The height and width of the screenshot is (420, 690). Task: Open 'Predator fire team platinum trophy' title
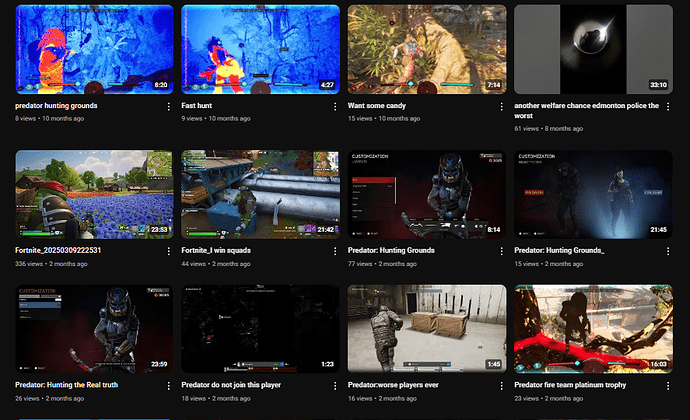pyautogui.click(x=570, y=385)
